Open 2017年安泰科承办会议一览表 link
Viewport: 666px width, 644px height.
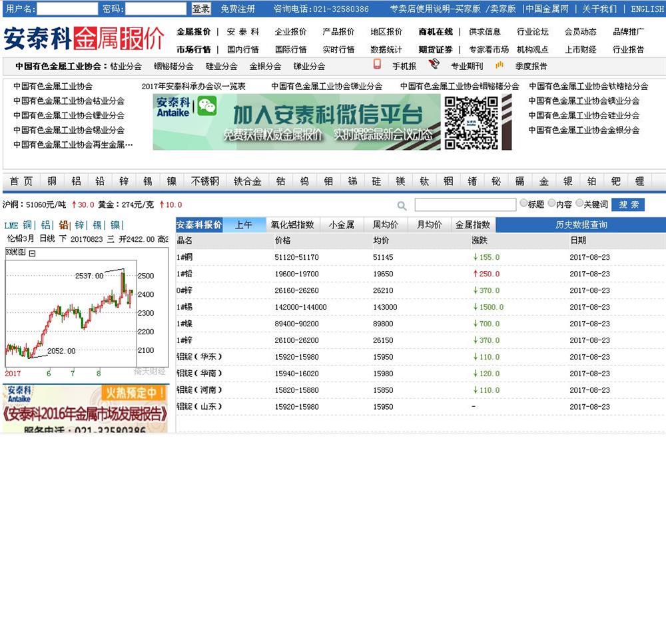pyautogui.click(x=193, y=86)
